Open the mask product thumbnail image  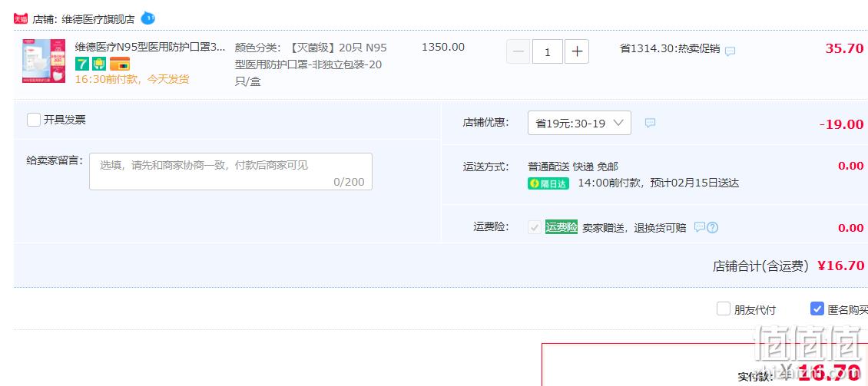click(x=44, y=61)
